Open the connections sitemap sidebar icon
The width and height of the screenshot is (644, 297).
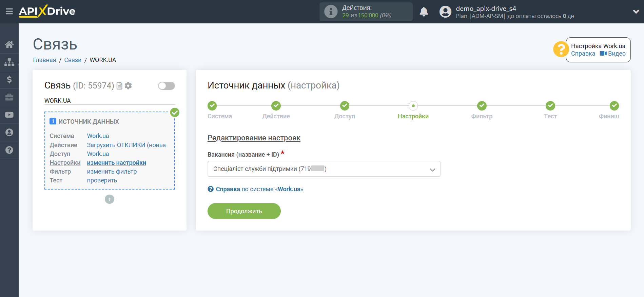pos(9,62)
